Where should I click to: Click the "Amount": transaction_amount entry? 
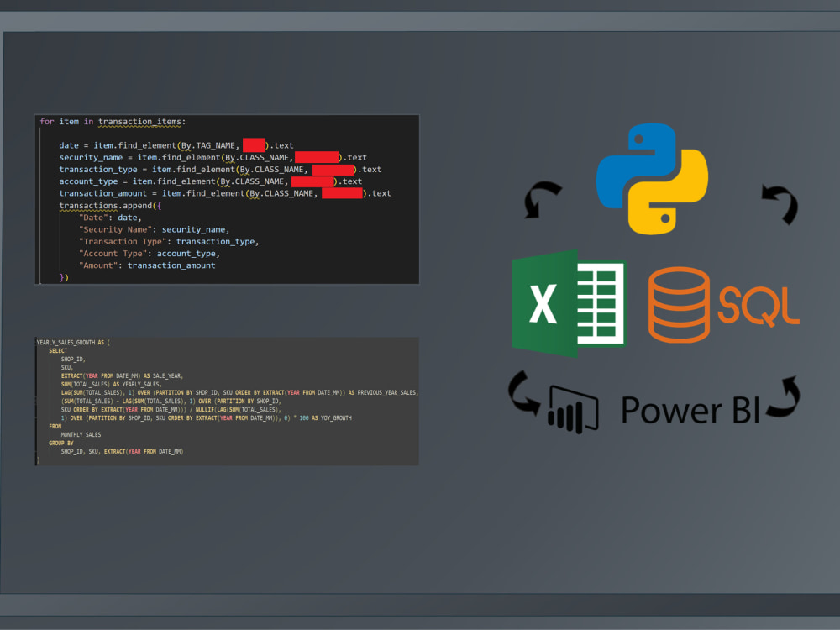pyautogui.click(x=147, y=265)
